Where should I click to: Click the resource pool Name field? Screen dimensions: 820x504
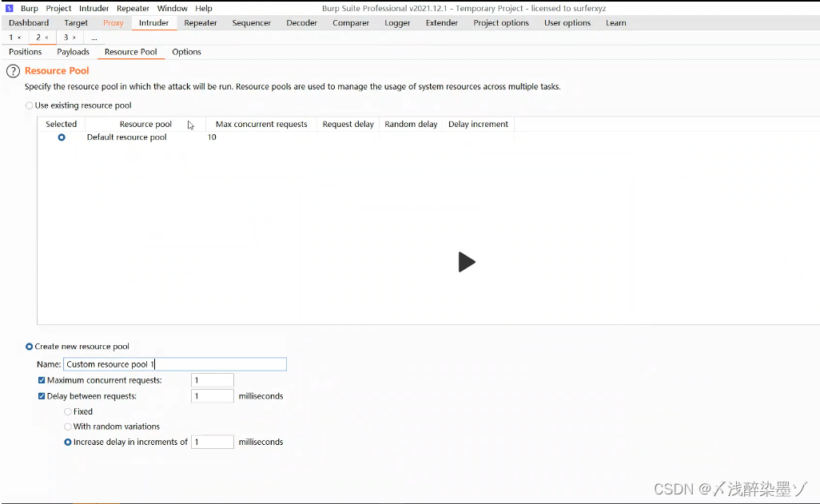click(175, 364)
